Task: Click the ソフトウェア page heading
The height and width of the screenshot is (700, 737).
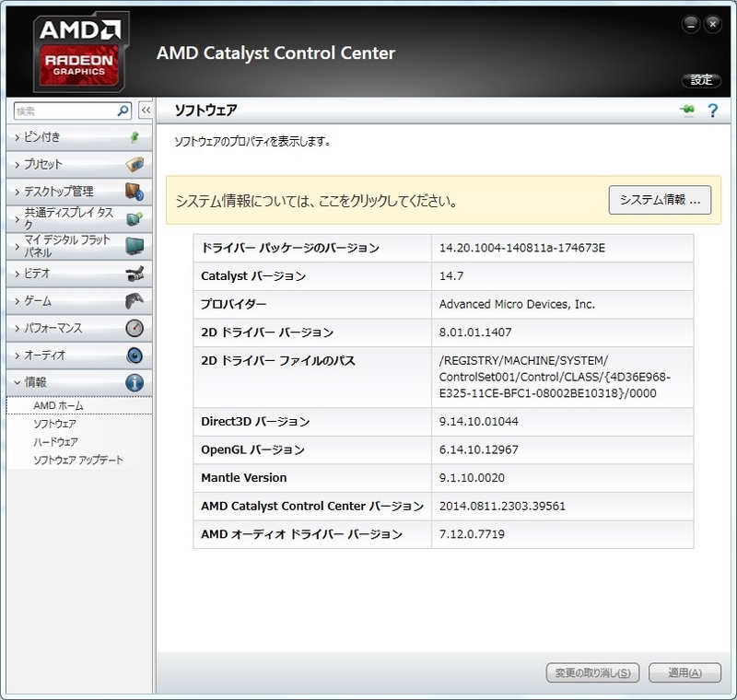Action: [205, 111]
